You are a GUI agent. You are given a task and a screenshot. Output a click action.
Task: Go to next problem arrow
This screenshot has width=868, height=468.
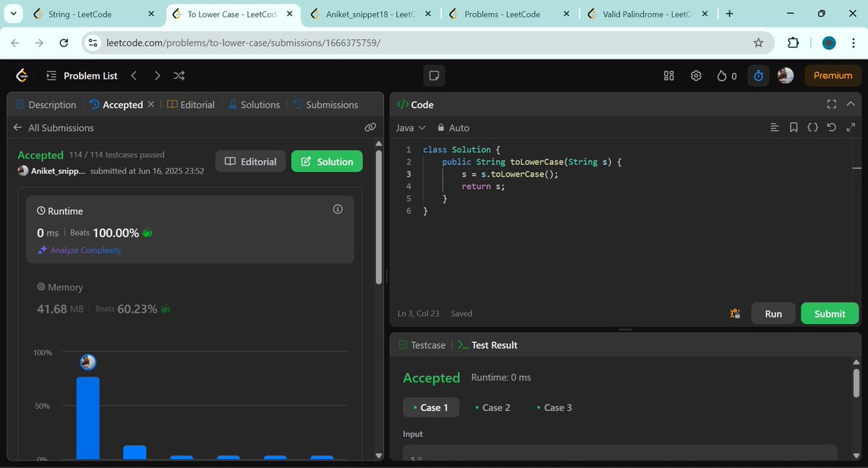click(x=157, y=75)
